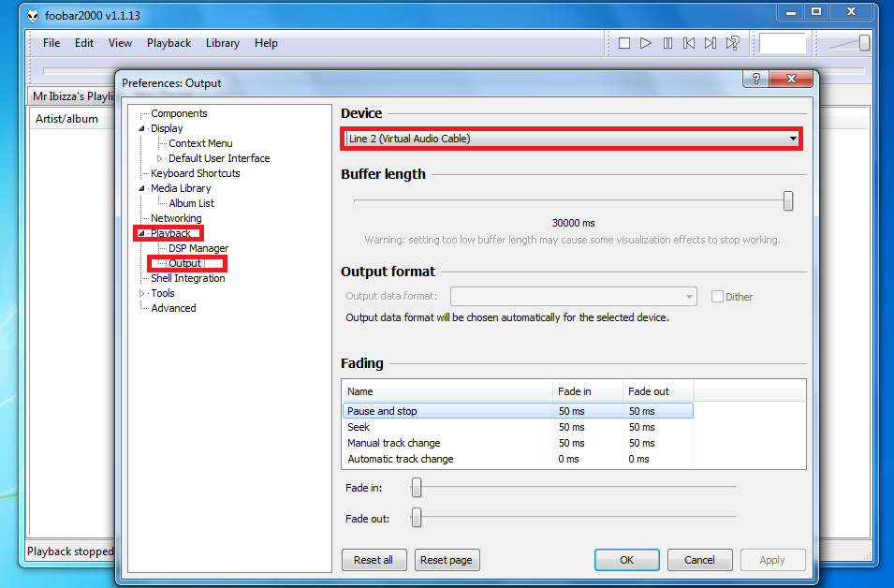The height and width of the screenshot is (588, 894).
Task: Click the Reset all button
Action: 374,560
